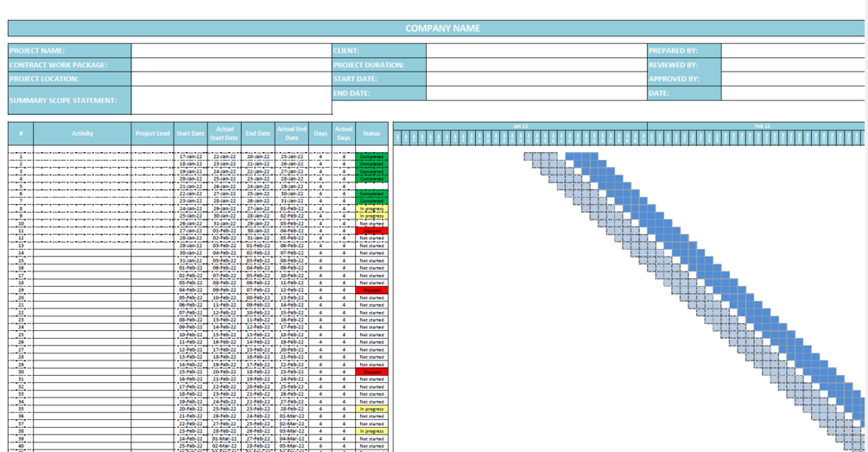Viewport: 868px width, 452px height.
Task: Select the Completed status in row 7
Action: (371, 201)
